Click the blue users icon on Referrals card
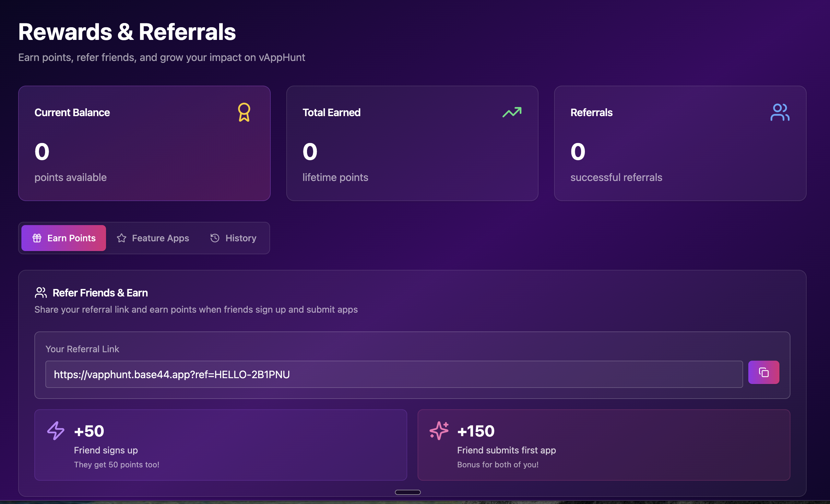The width and height of the screenshot is (830, 504). tap(779, 112)
